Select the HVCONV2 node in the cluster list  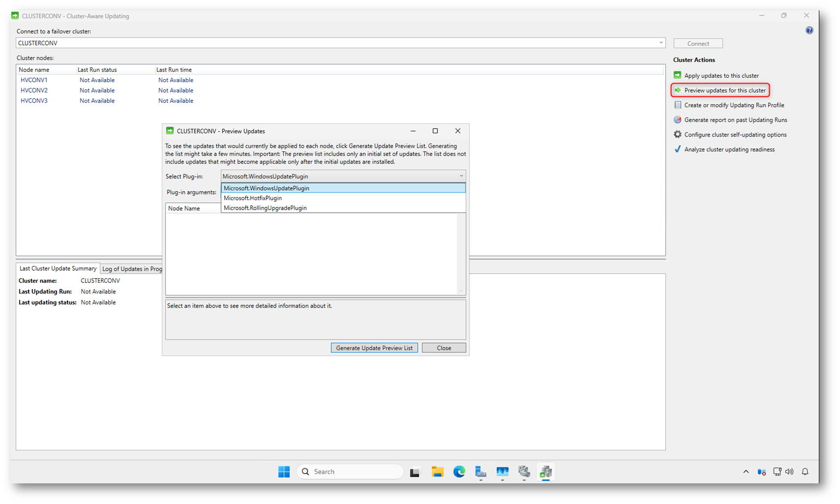click(x=34, y=90)
